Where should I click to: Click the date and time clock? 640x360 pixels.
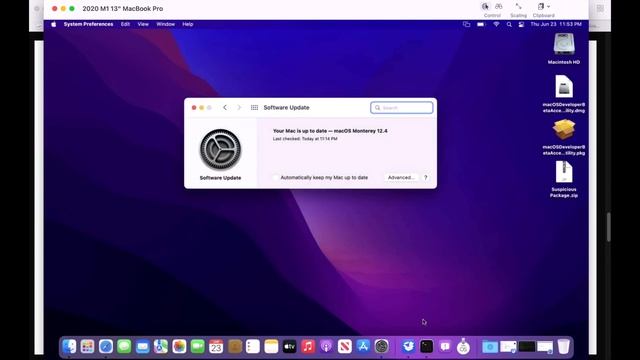pyautogui.click(x=556, y=24)
